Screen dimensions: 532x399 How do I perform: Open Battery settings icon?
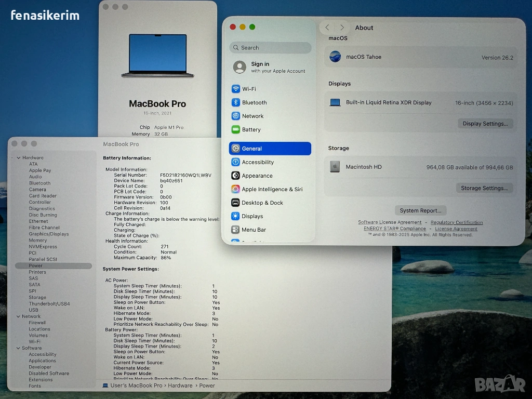[236, 129]
